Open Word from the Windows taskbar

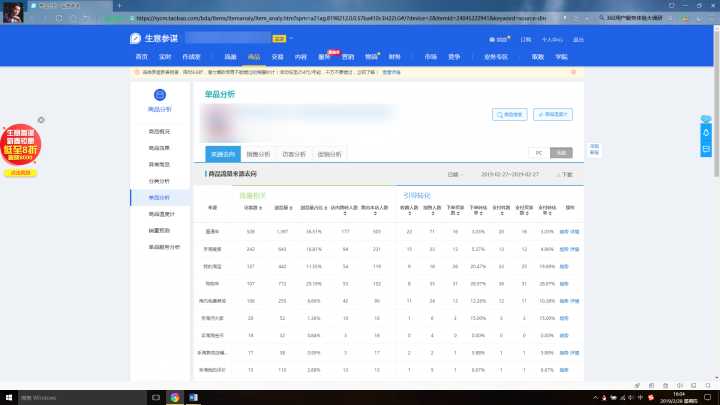tap(195, 397)
